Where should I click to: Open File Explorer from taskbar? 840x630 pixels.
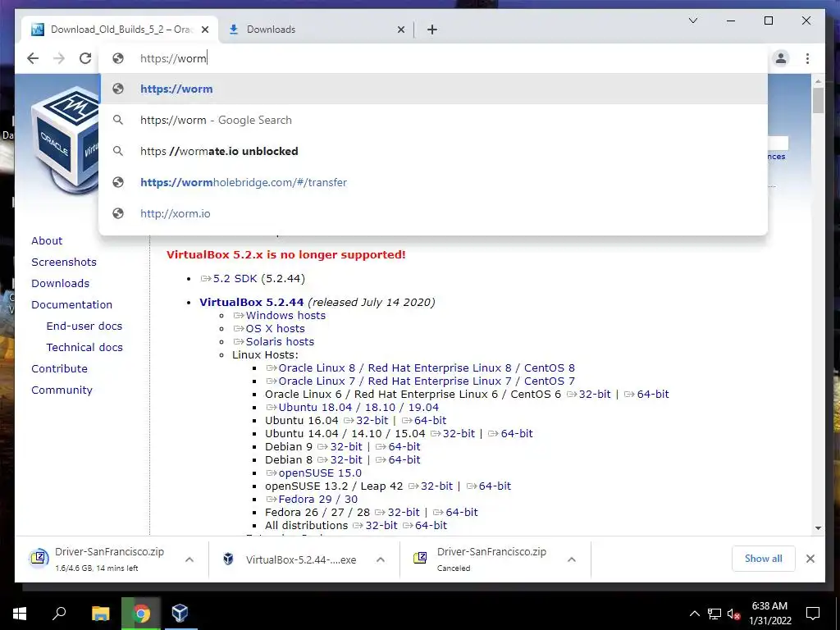[100, 613]
